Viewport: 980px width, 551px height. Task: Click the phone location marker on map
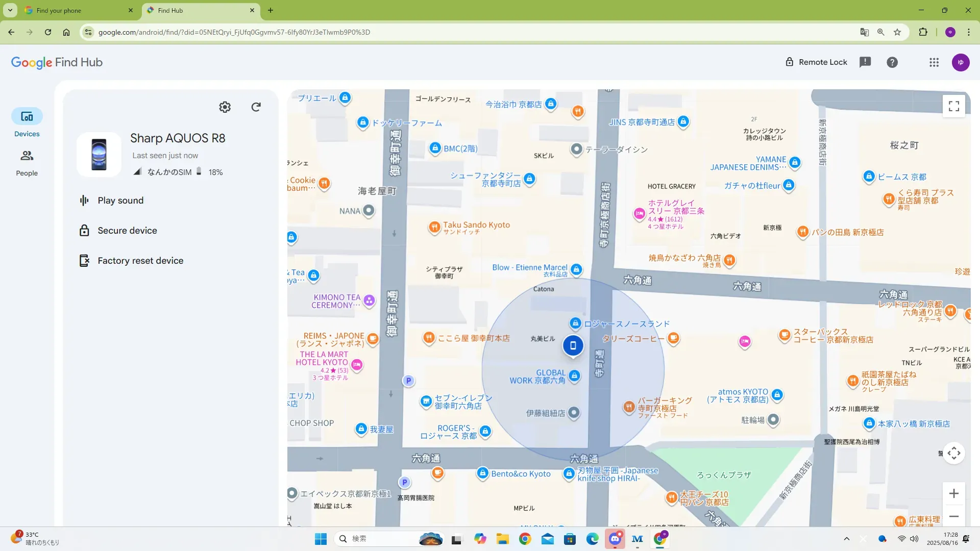[x=573, y=345]
